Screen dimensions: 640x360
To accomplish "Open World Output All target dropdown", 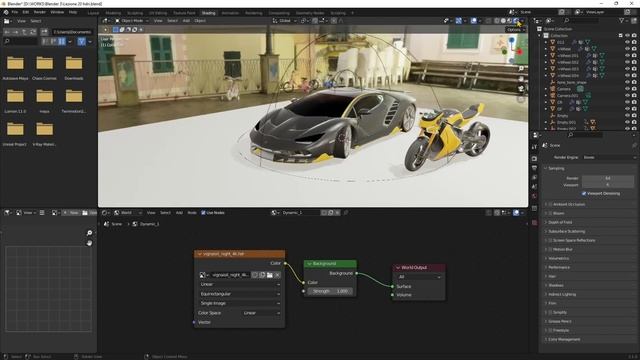I will click(419, 277).
